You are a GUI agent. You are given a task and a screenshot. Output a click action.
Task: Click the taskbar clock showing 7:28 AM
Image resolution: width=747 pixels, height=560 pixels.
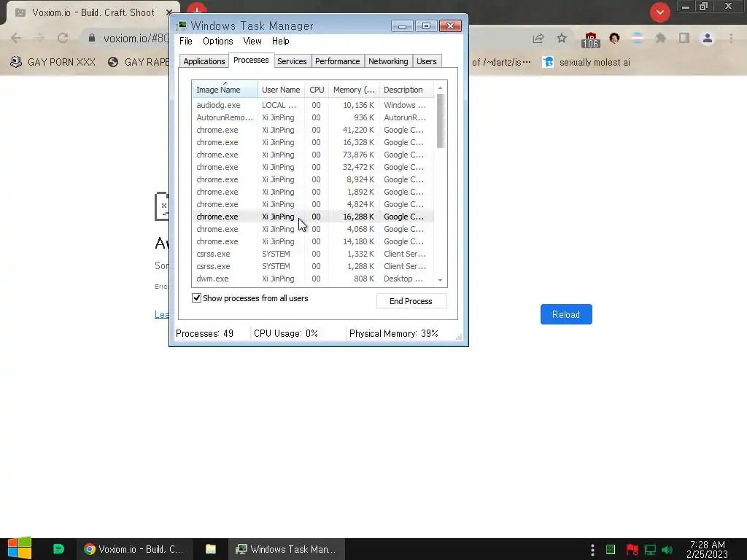[x=708, y=549]
